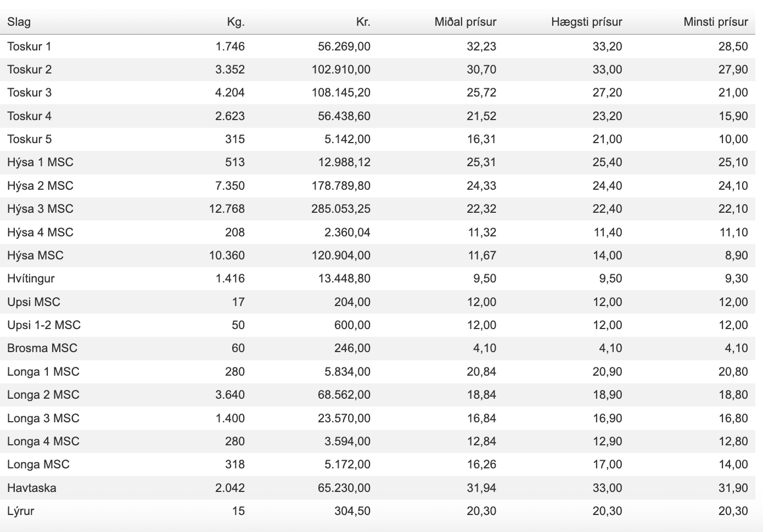
Task: Select the Toskur 1 row label
Action: [29, 47]
